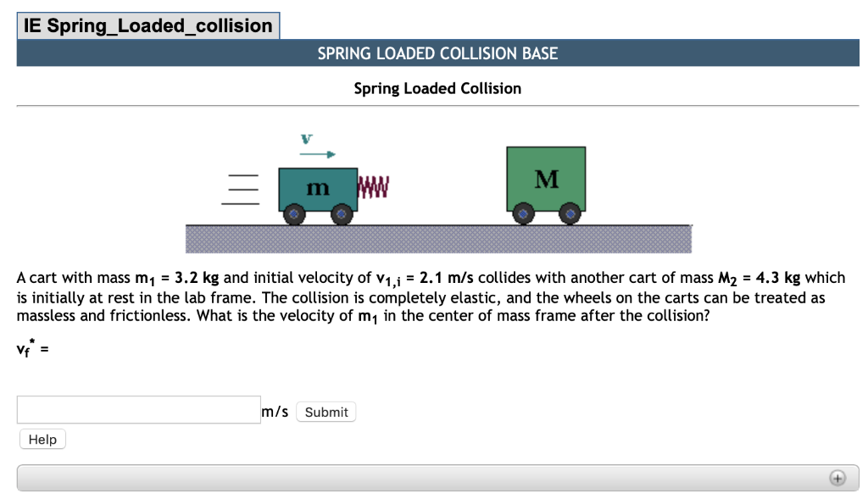Open the Help dialog

pyautogui.click(x=42, y=439)
